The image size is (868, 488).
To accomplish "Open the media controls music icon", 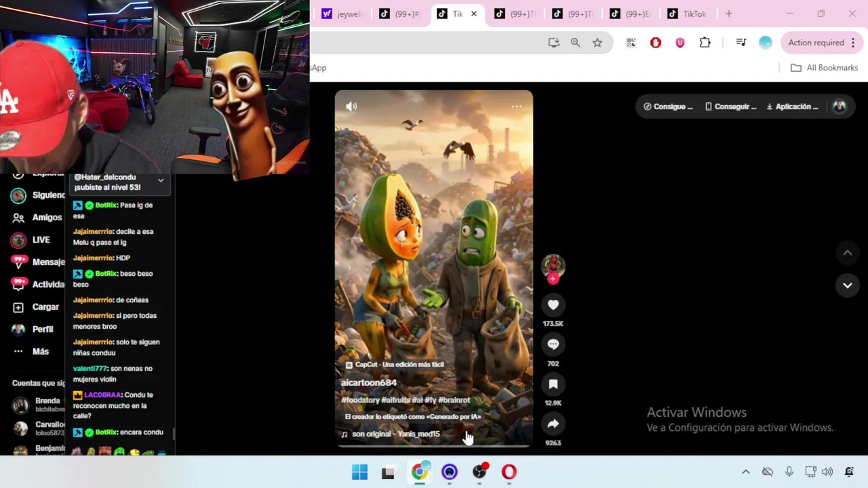I will pos(741,43).
